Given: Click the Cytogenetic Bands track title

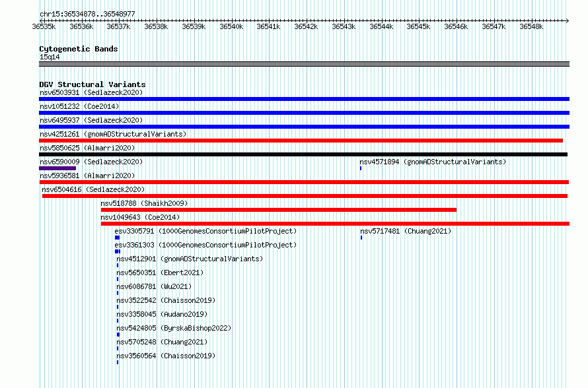Looking at the screenshot, I should pyautogui.click(x=79, y=49).
